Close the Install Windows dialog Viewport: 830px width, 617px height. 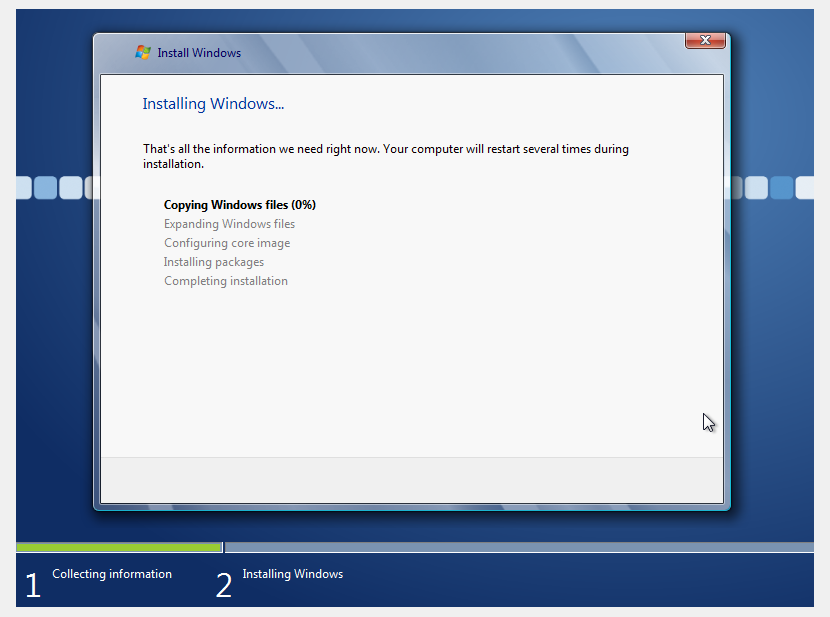[x=705, y=40]
